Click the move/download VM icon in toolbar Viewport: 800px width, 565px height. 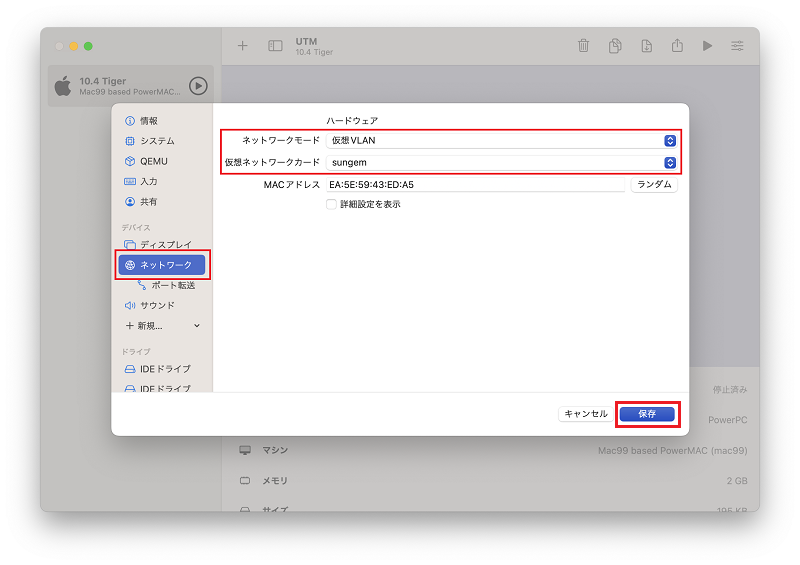coord(646,46)
